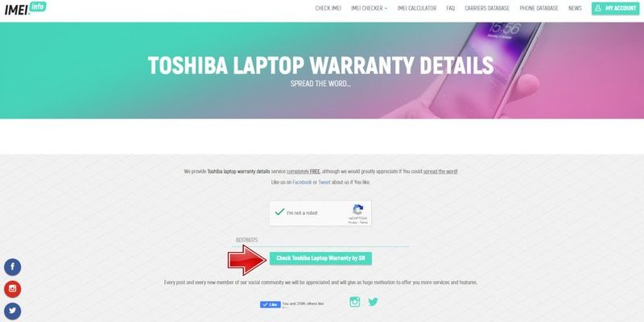Open the Phone Database page
This screenshot has height=322, width=644.
click(x=539, y=8)
